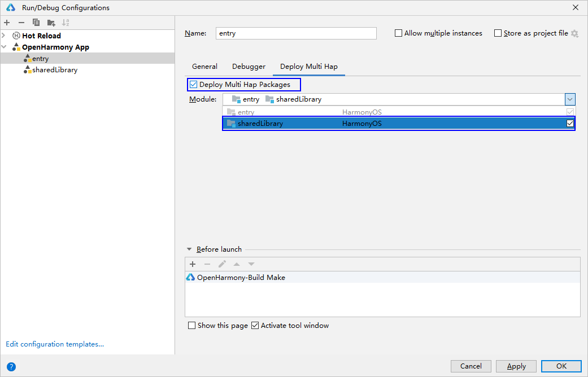Uncheck Deploy Multi Hap Packages checkbox
This screenshot has width=588, height=377.
pyautogui.click(x=194, y=85)
